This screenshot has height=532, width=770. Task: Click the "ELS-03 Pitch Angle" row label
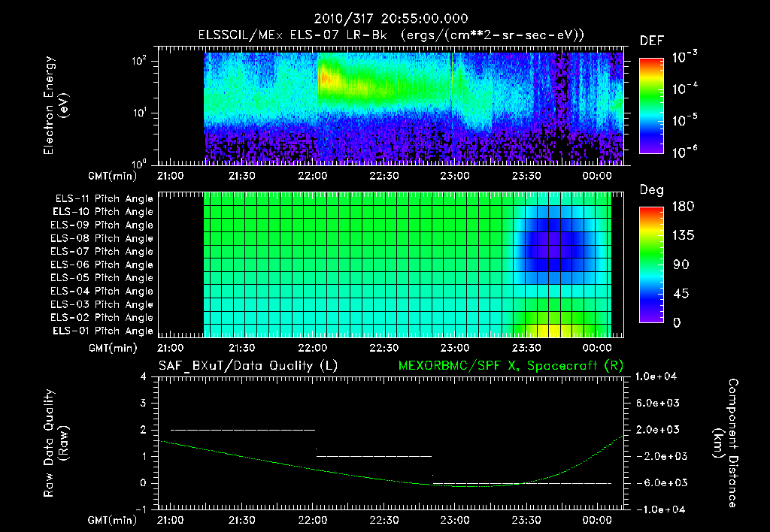tap(102, 305)
